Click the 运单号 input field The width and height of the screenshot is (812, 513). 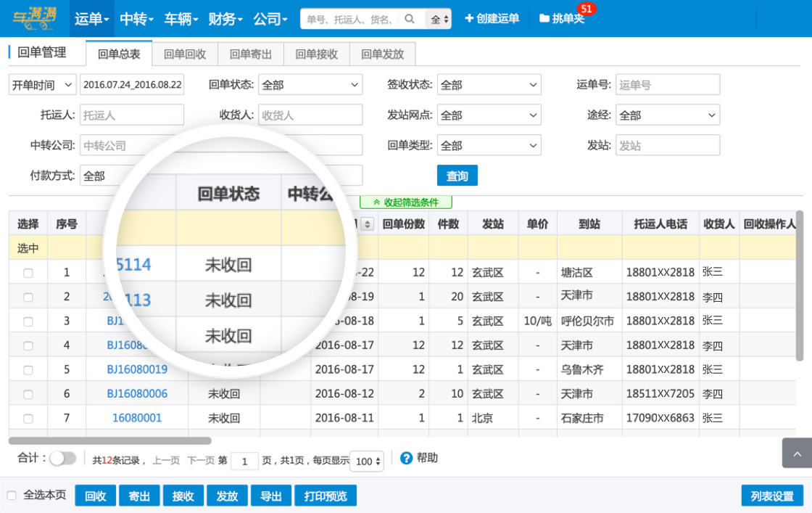coord(667,85)
